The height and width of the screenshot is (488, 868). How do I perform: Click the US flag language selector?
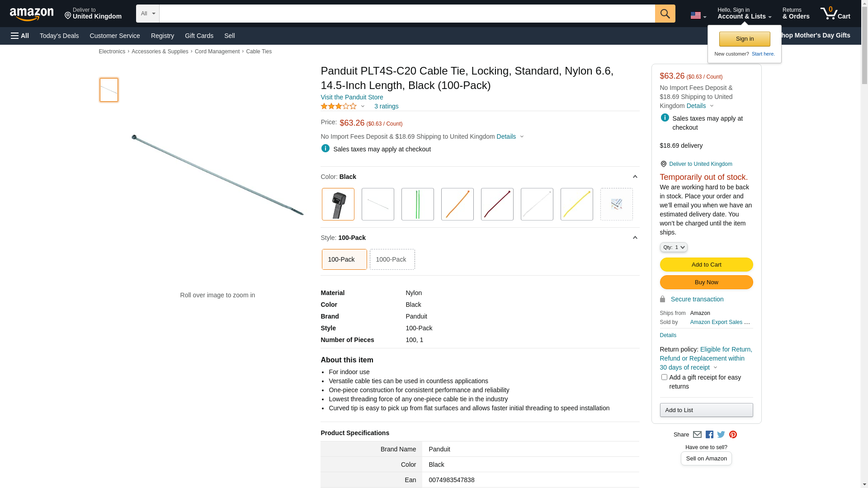[698, 15]
